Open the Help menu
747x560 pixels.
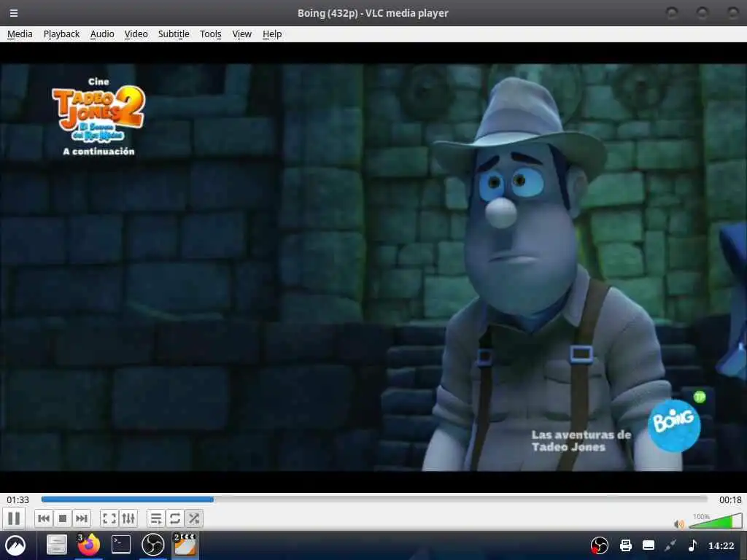click(272, 34)
